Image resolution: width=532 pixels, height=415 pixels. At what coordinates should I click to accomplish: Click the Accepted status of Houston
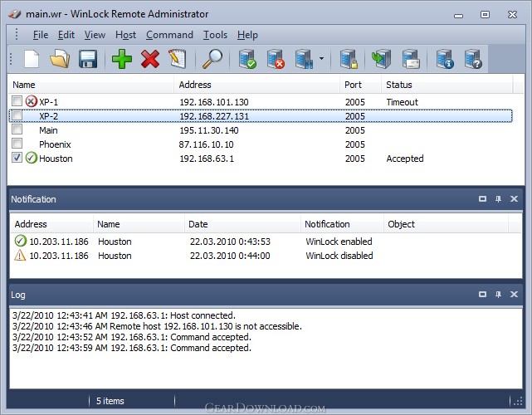coord(405,159)
